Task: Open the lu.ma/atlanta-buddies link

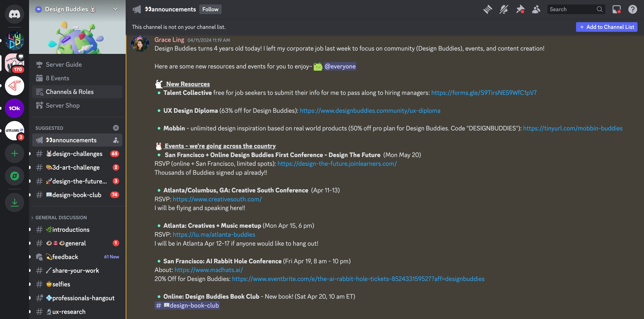Action: pyautogui.click(x=214, y=234)
